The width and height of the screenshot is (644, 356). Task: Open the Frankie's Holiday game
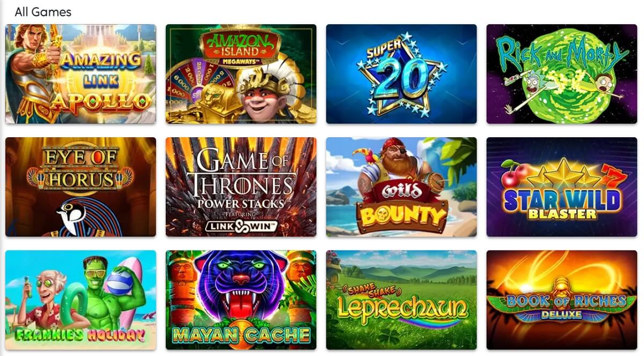click(80, 300)
